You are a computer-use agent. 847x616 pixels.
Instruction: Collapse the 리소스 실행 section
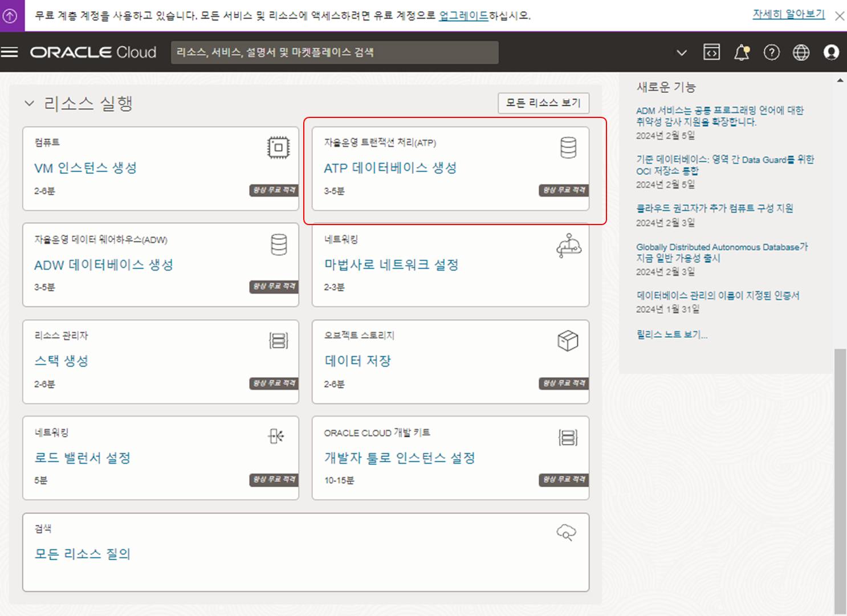(x=29, y=104)
